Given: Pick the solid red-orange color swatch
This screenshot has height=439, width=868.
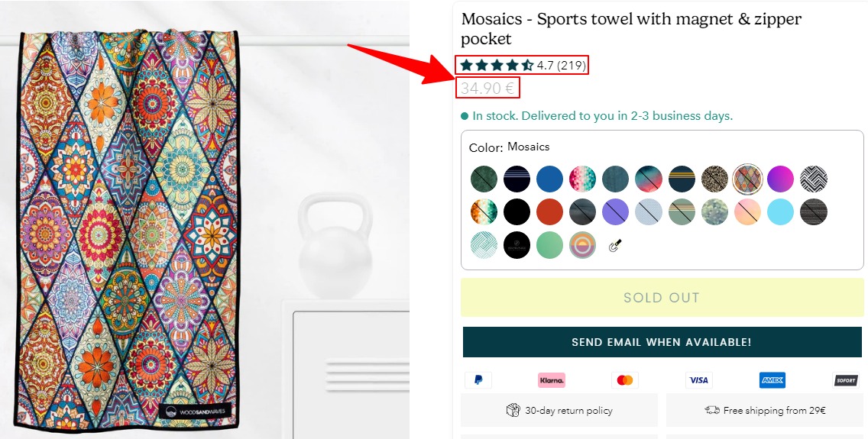Looking at the screenshot, I should tap(549, 211).
